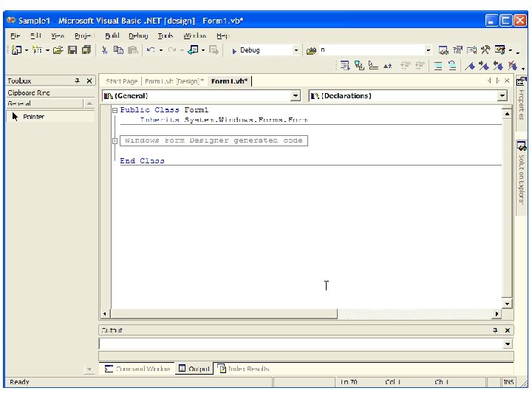Click inside the Find text input field
Image resolution: width=532 pixels, height=399 pixels.
371,50
